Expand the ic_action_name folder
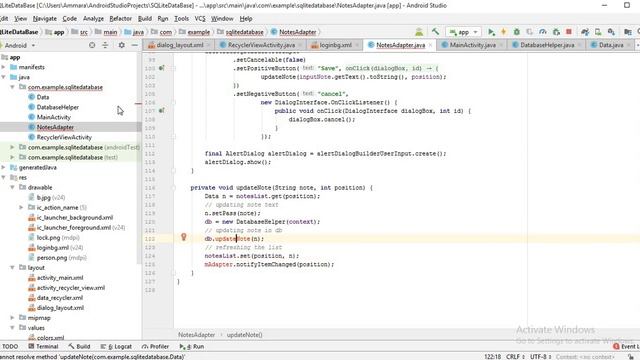The width and height of the screenshot is (640, 360). tap(21, 207)
